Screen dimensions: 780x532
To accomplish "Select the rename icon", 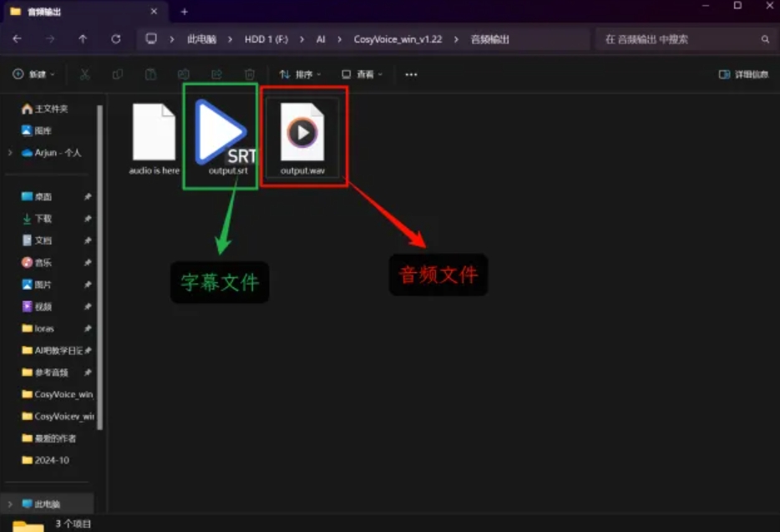I will pos(182,73).
